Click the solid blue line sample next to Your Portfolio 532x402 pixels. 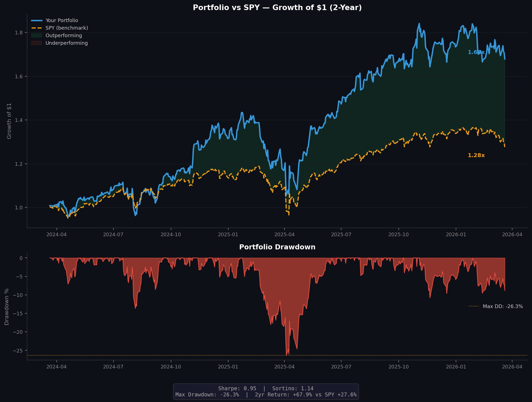[36, 20]
